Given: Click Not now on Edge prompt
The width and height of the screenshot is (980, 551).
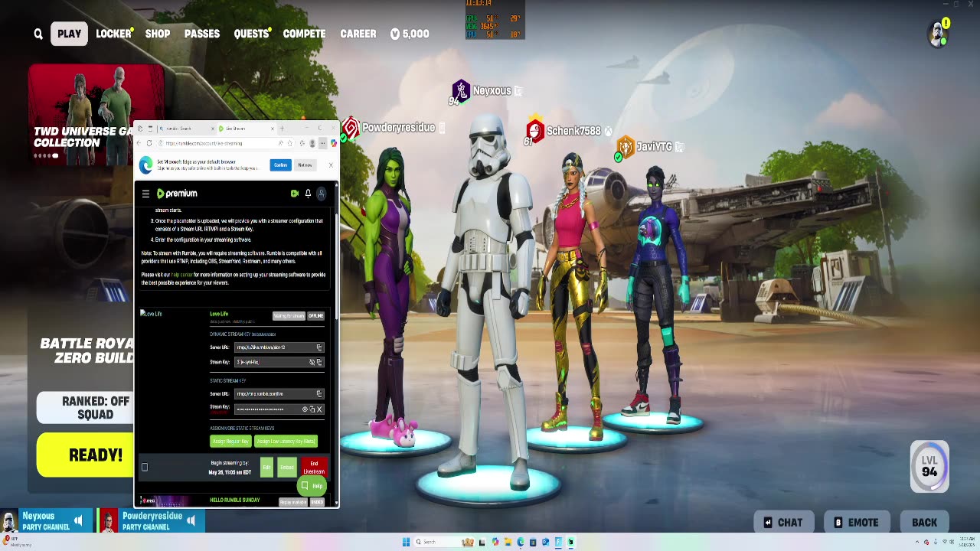Looking at the screenshot, I should pos(305,165).
